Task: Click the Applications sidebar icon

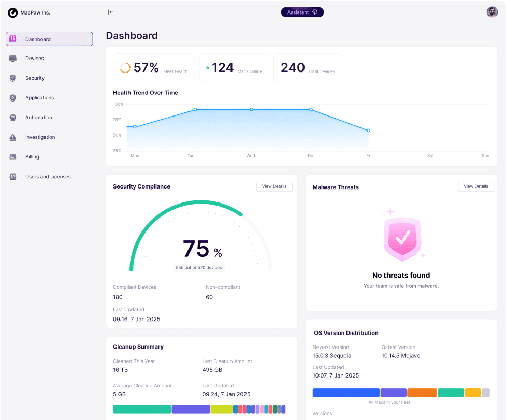Action: click(x=13, y=98)
